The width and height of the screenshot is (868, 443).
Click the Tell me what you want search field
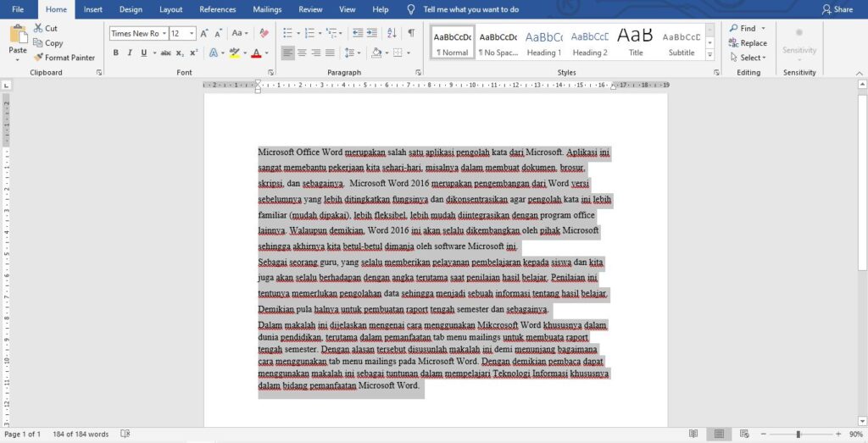471,9
